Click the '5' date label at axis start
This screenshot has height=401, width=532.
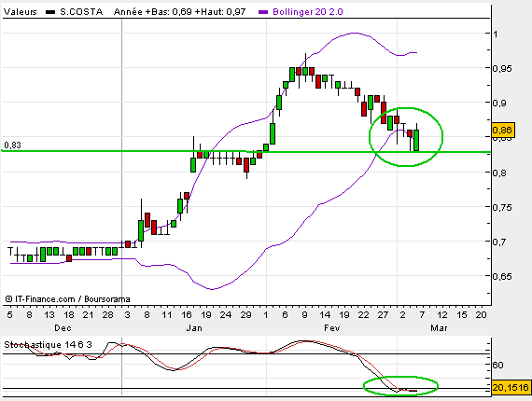pos(10,315)
